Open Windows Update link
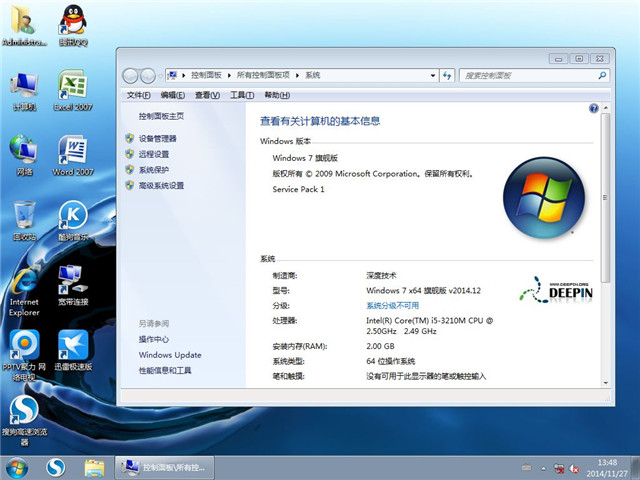640x480 pixels. point(170,355)
